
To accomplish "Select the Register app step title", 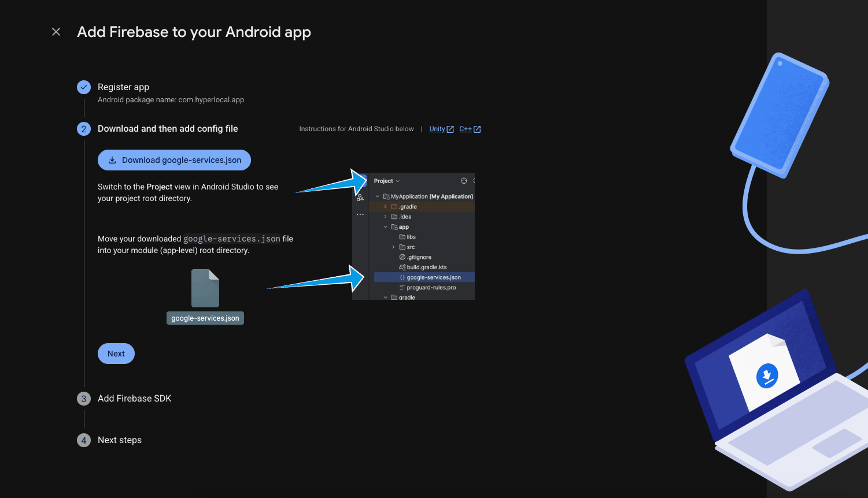I will click(123, 87).
